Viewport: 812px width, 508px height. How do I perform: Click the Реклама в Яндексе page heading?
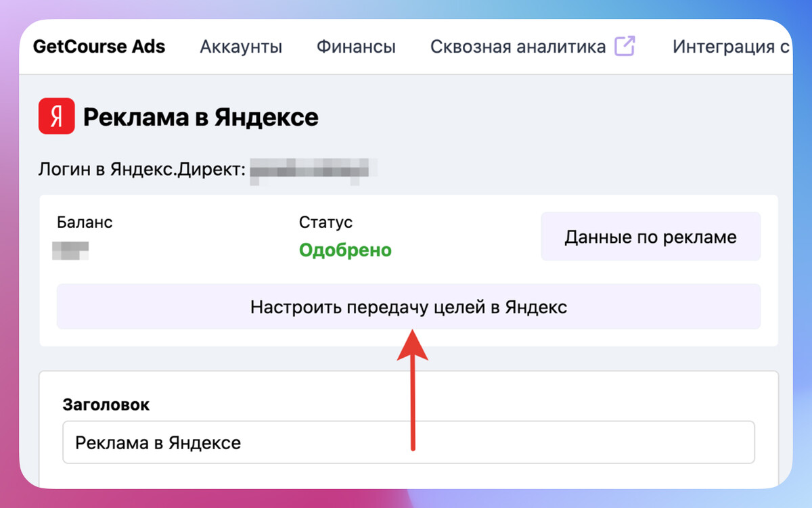click(200, 118)
